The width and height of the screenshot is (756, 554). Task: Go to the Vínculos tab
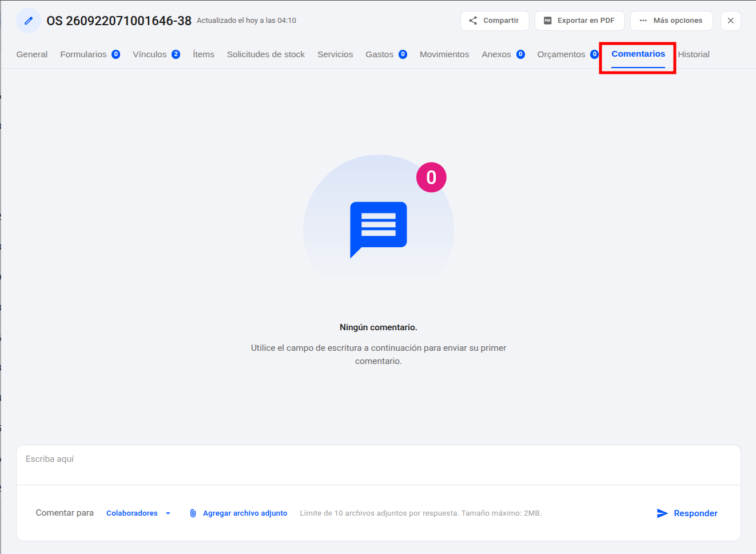[x=156, y=54]
